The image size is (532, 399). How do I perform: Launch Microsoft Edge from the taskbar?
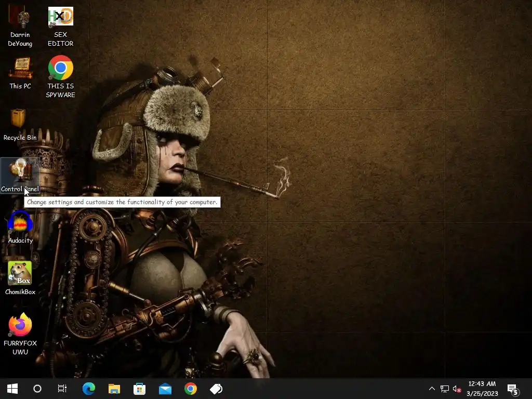coord(89,389)
